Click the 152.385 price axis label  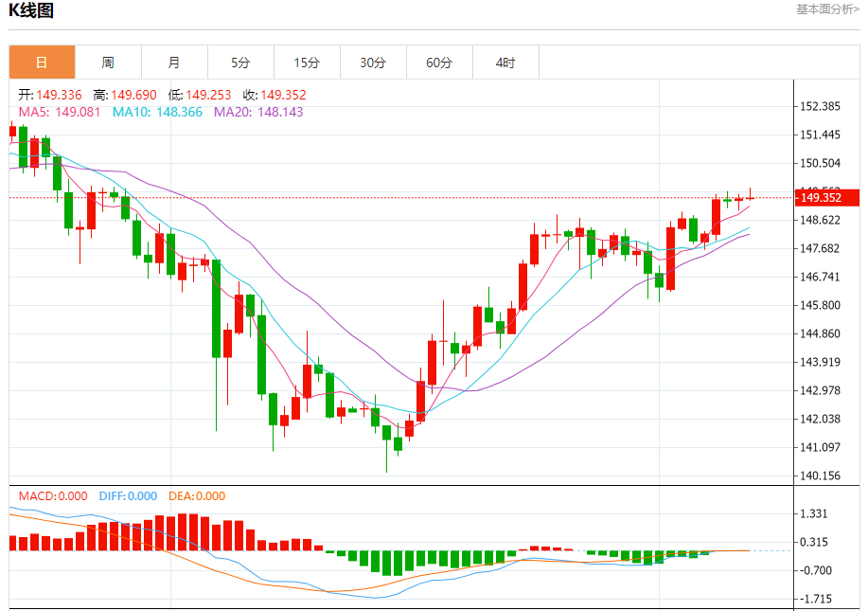pyautogui.click(x=821, y=106)
